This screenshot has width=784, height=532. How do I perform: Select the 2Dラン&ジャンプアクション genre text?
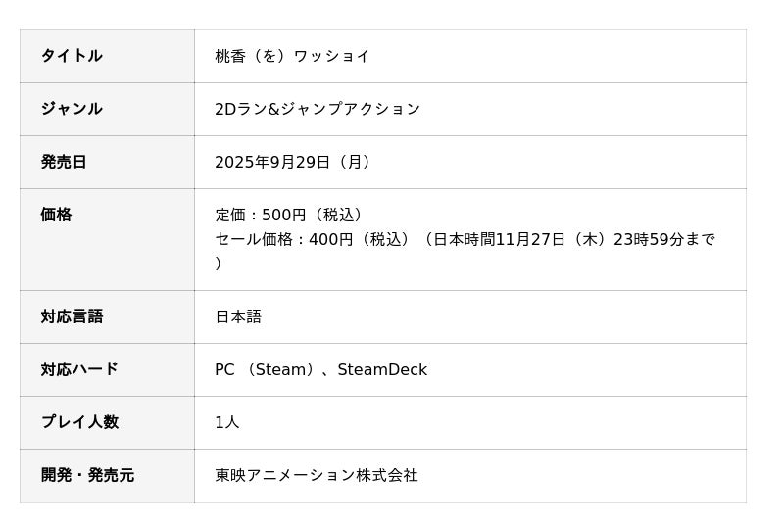click(318, 109)
